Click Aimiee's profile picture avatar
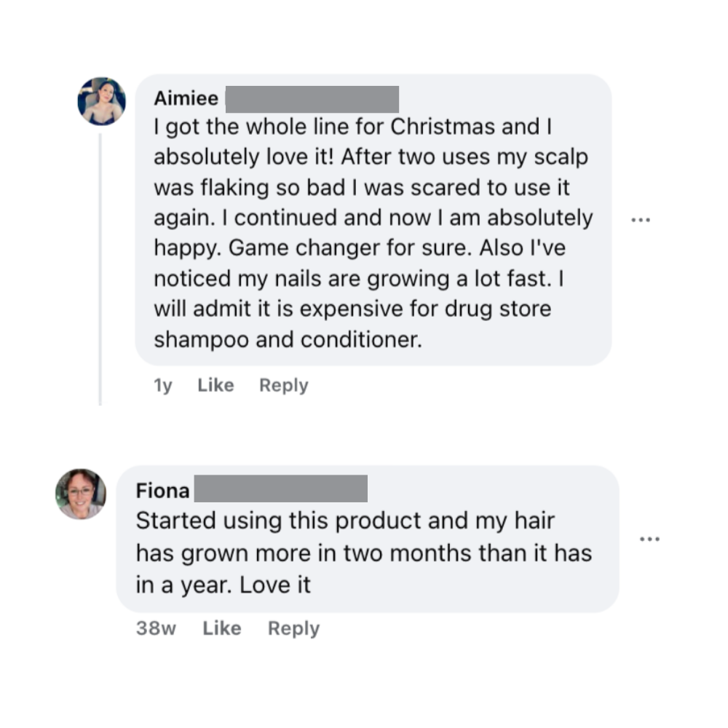 click(x=102, y=101)
